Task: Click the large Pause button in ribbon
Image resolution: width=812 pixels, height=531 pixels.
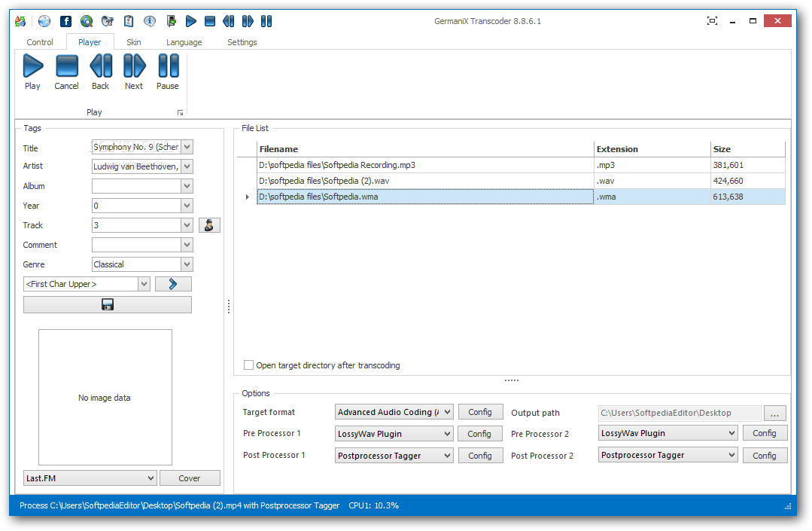Action: click(168, 72)
